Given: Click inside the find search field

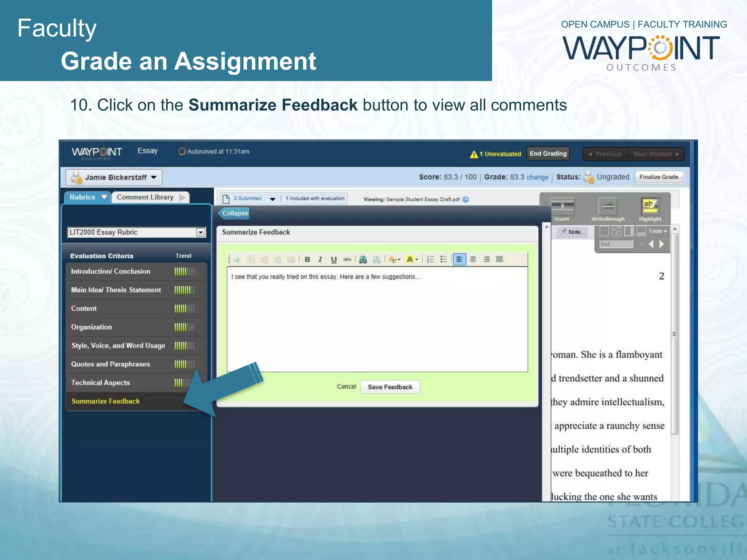Looking at the screenshot, I should (x=616, y=244).
